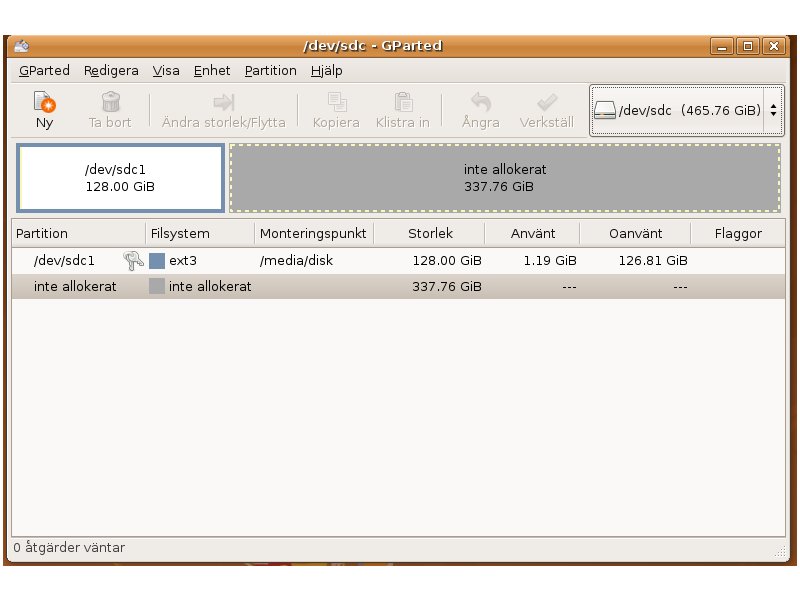The height and width of the screenshot is (600, 800).
Task: Click the Ny (new partition) toolbar icon
Action: [x=44, y=102]
